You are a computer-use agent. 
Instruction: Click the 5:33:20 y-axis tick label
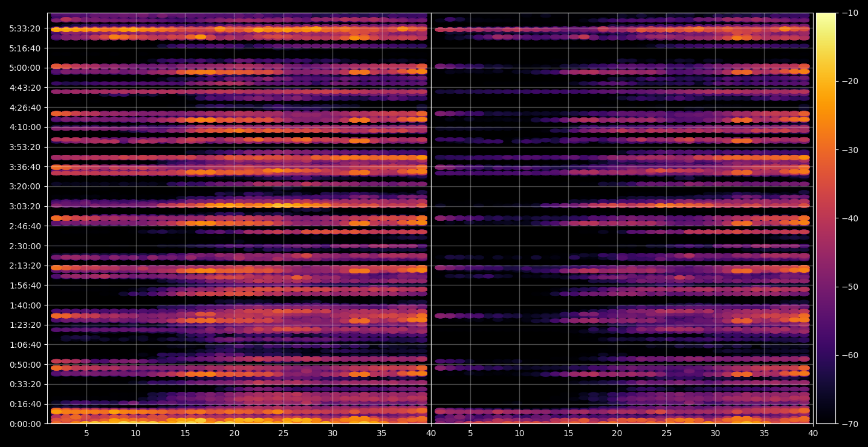click(x=26, y=28)
